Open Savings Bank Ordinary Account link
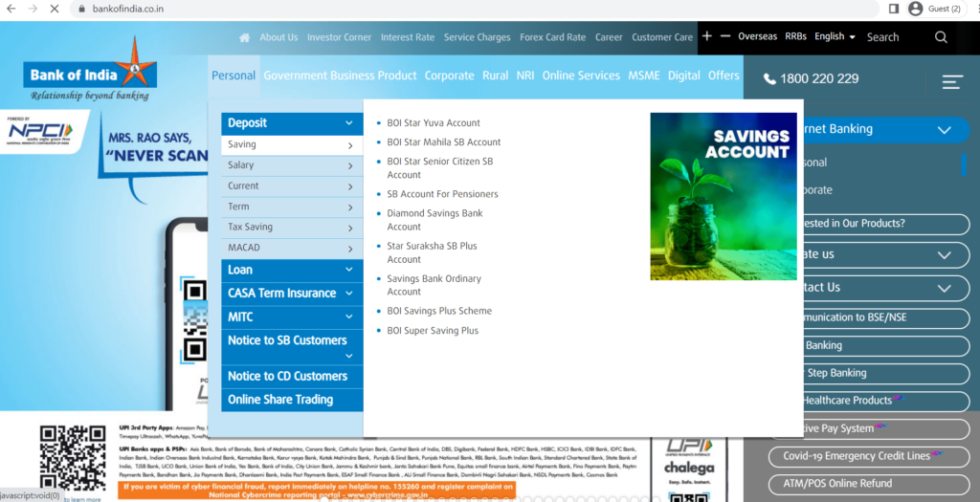The image size is (980, 502). coord(434,285)
